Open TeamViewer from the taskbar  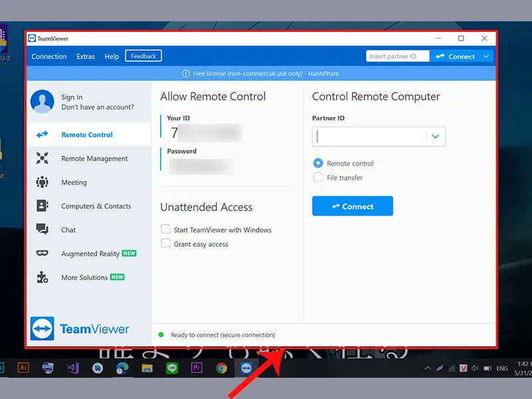click(x=247, y=367)
